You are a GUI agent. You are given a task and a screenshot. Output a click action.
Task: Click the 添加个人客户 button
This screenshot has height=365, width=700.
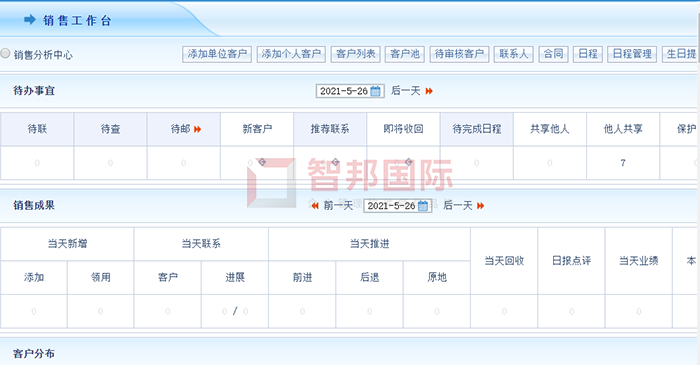pyautogui.click(x=291, y=54)
